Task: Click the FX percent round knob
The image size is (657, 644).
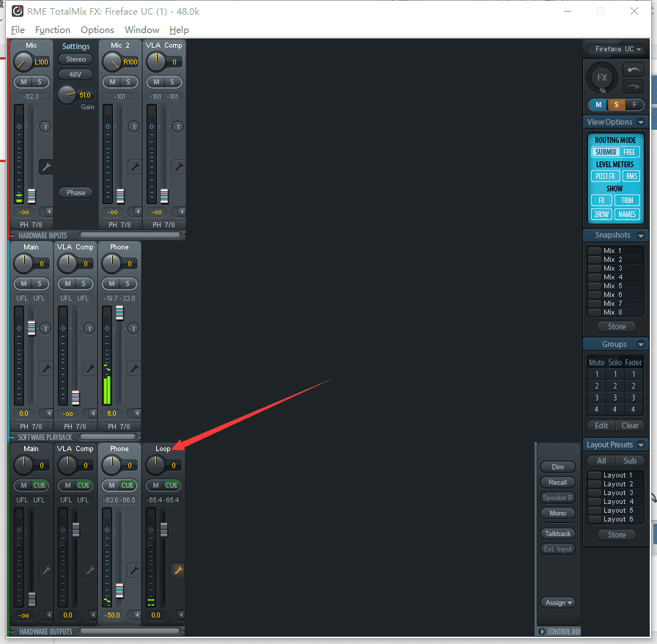Action: (602, 77)
